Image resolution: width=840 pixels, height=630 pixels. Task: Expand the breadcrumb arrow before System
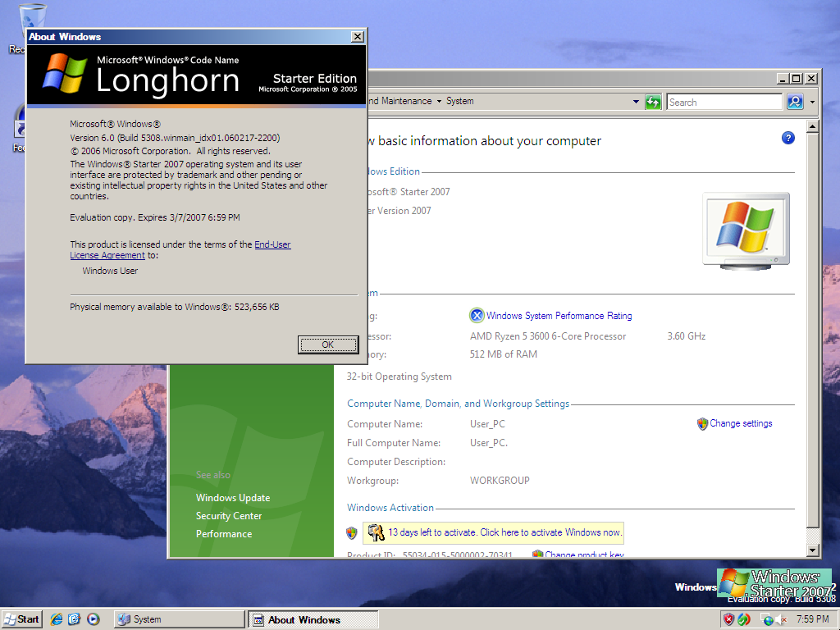tap(440, 101)
